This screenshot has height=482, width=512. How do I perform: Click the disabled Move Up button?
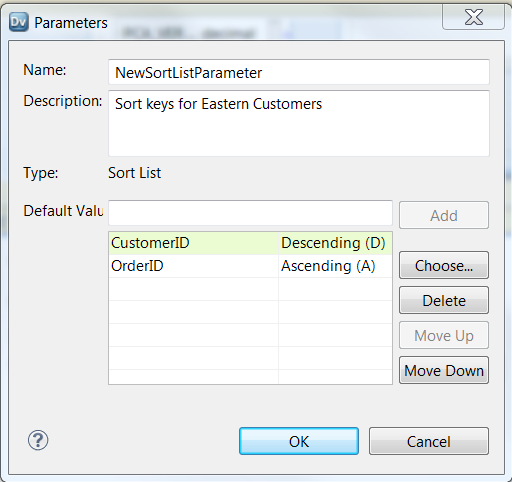coord(444,335)
